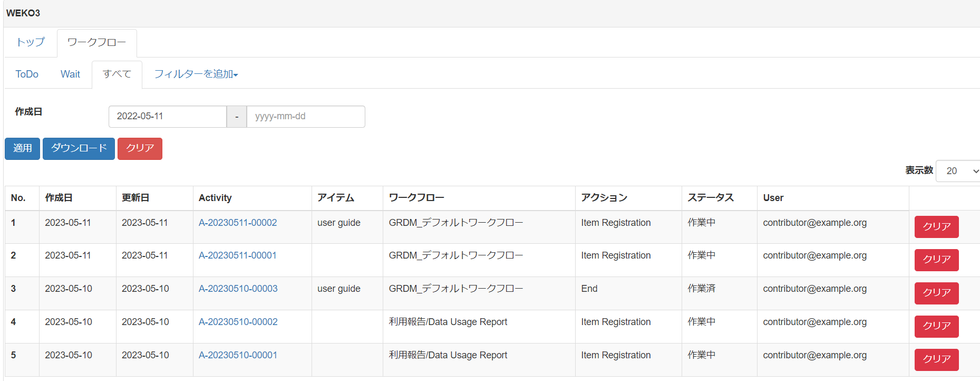Open the トップ tab
Screen dimensions: 980x381
pyautogui.click(x=31, y=42)
